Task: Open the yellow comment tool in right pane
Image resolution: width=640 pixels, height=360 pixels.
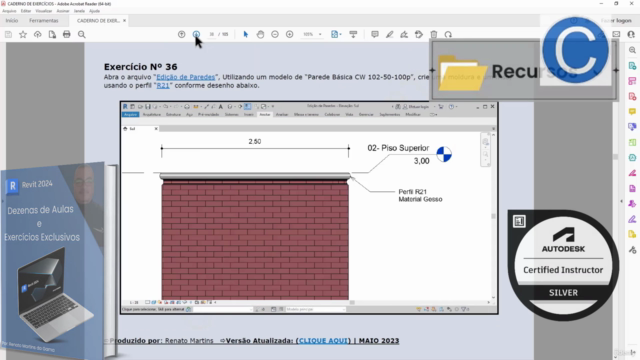Action: click(x=632, y=111)
